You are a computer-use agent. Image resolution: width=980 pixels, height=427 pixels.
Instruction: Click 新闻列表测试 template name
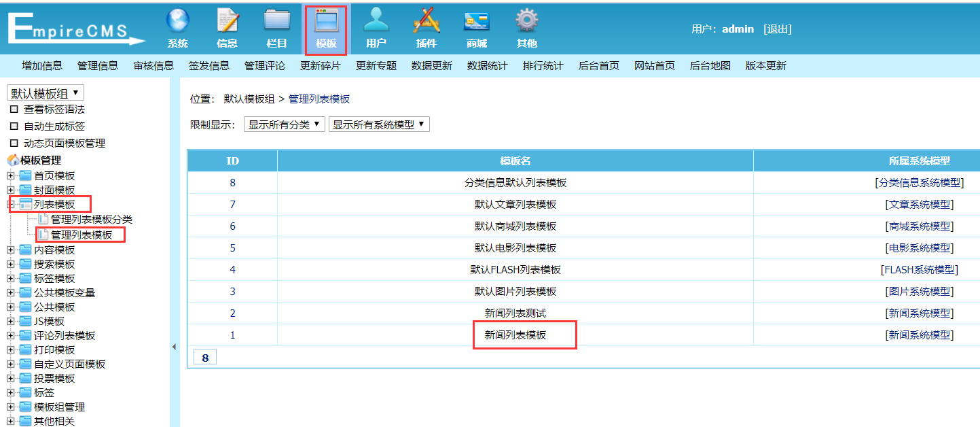pos(515,313)
